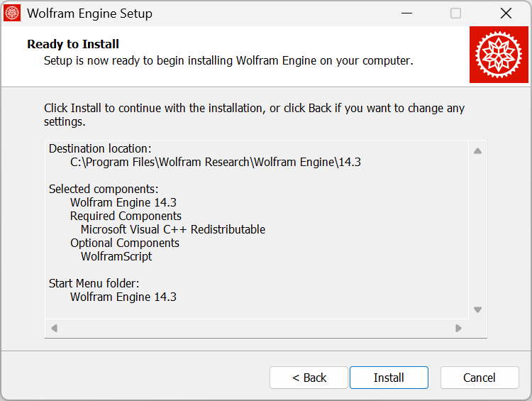Click the Install button

pyautogui.click(x=389, y=378)
